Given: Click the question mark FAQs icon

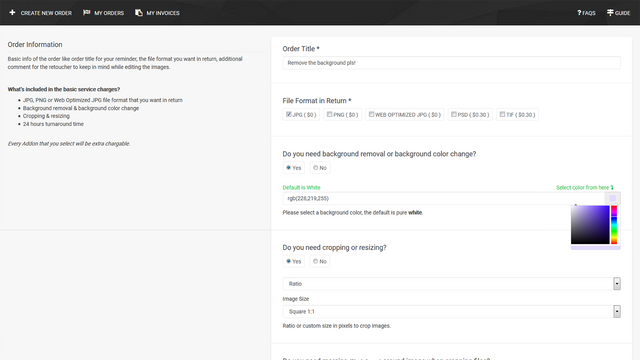Looking at the screenshot, I should 579,13.
